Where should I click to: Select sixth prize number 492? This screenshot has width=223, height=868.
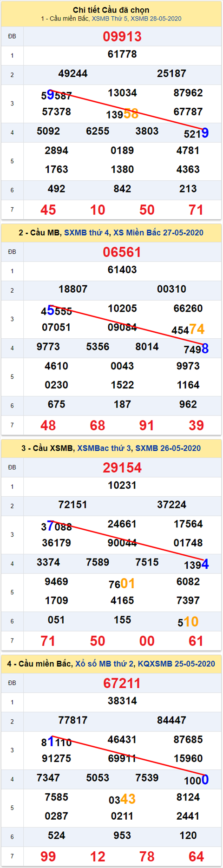coord(56,189)
